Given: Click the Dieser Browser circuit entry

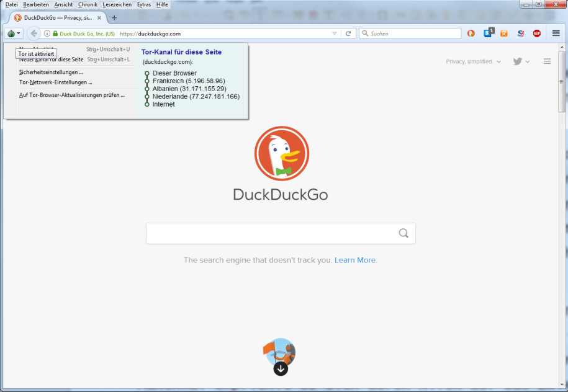Looking at the screenshot, I should pos(174,73).
